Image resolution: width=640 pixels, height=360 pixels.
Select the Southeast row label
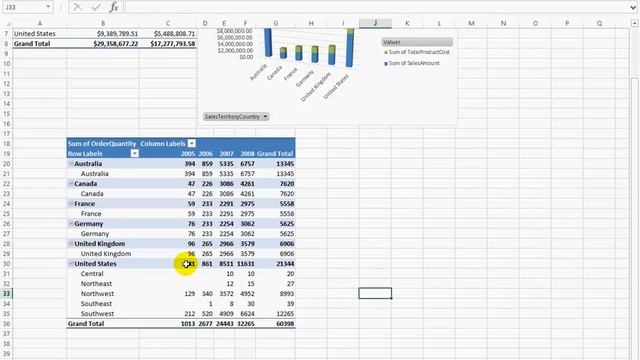(x=96, y=303)
